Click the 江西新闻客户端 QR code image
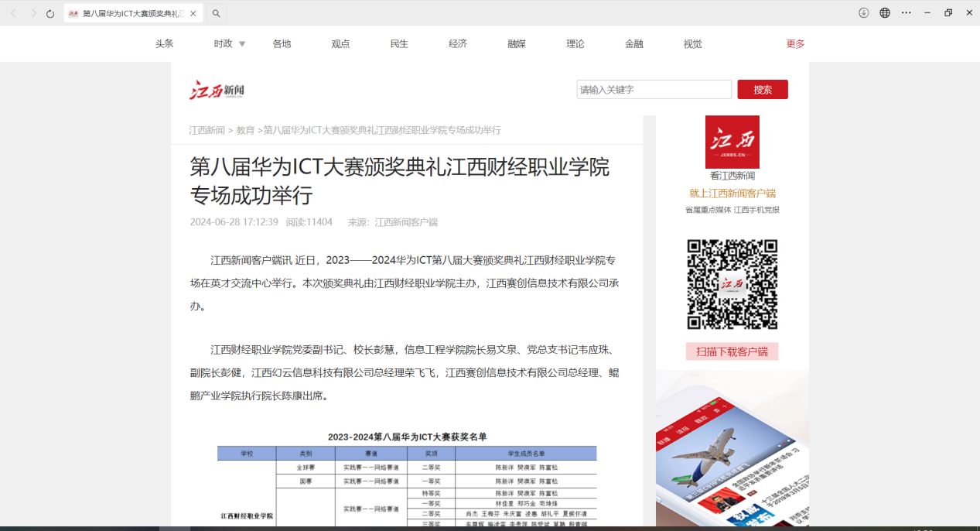 click(732, 284)
